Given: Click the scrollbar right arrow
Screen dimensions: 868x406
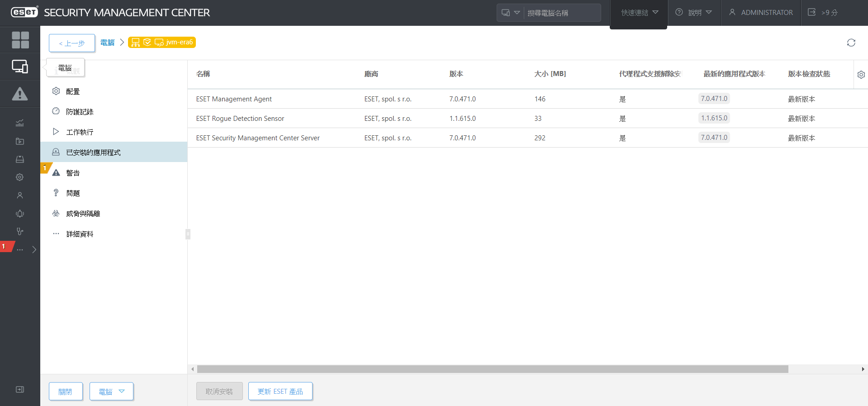Looking at the screenshot, I should pyautogui.click(x=863, y=369).
